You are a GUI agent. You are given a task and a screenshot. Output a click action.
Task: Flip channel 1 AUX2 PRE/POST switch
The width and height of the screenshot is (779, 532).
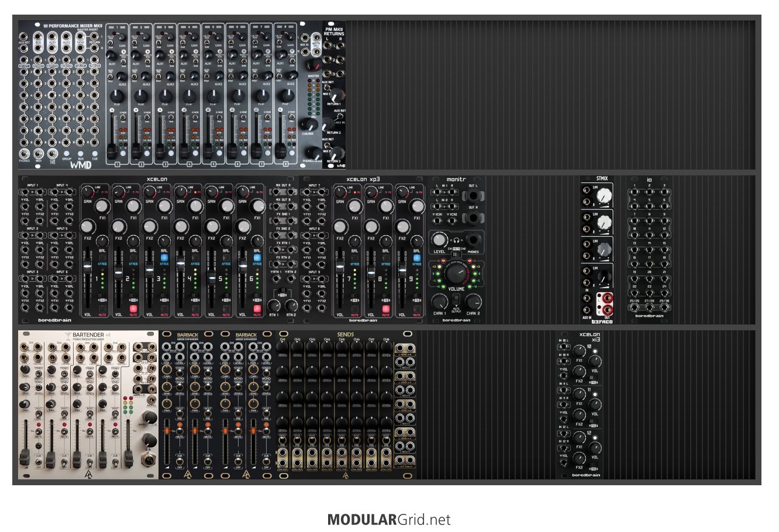110,77
